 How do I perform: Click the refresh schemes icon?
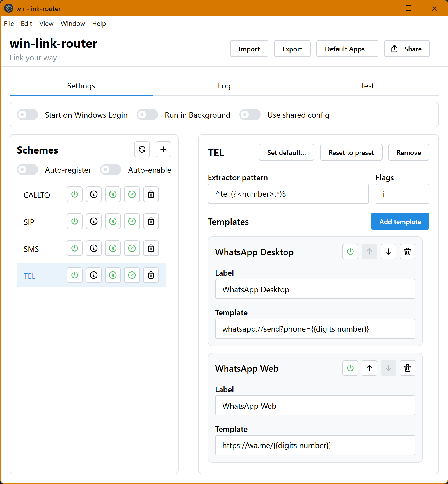(142, 149)
